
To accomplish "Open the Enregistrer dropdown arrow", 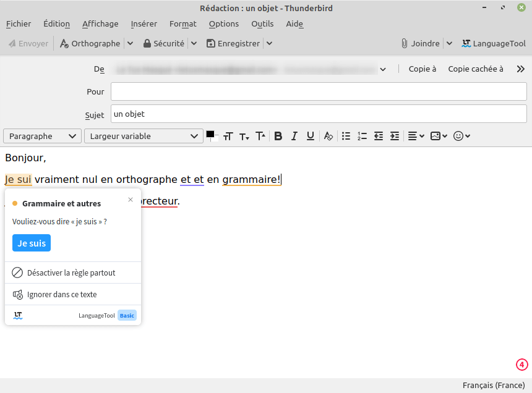I will (x=269, y=43).
